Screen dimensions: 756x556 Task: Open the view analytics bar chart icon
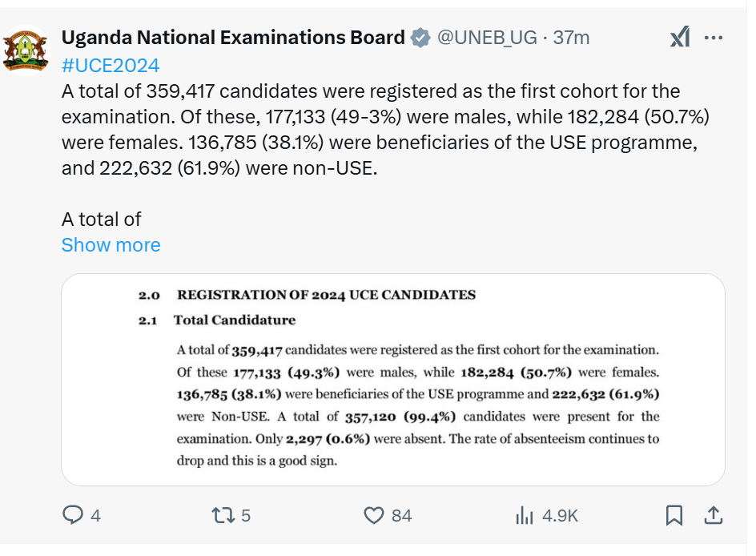coord(524,515)
